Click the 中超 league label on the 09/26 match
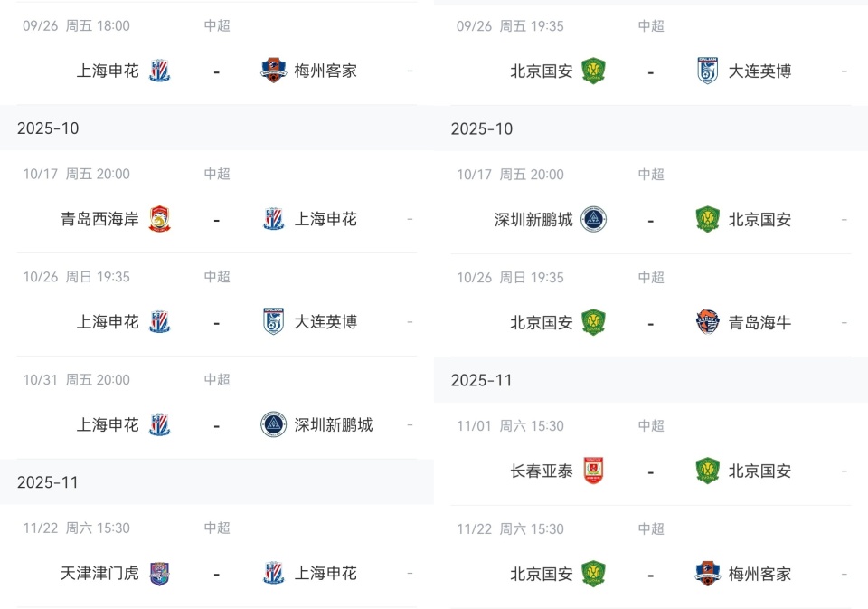Image resolution: width=868 pixels, height=609 pixels. click(217, 26)
